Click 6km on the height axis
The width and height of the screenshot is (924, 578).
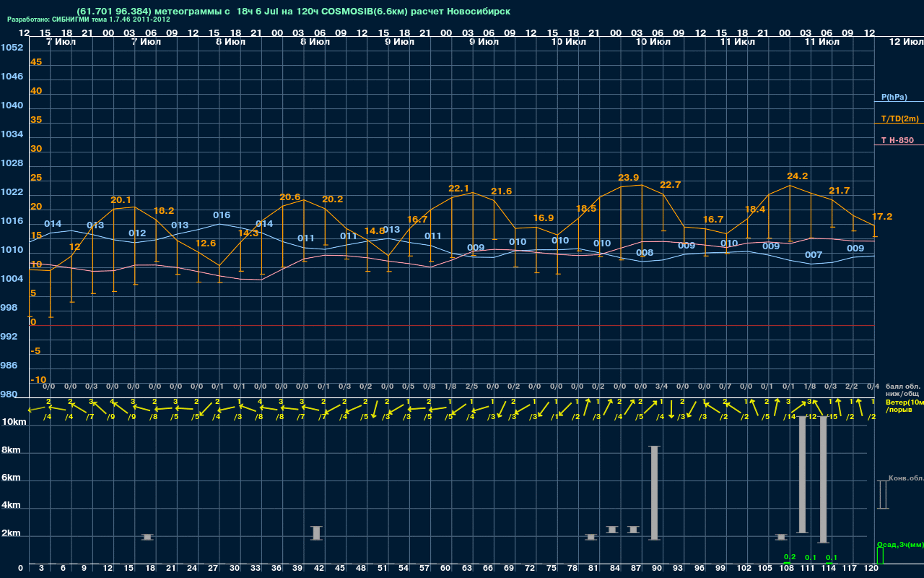[x=10, y=478]
